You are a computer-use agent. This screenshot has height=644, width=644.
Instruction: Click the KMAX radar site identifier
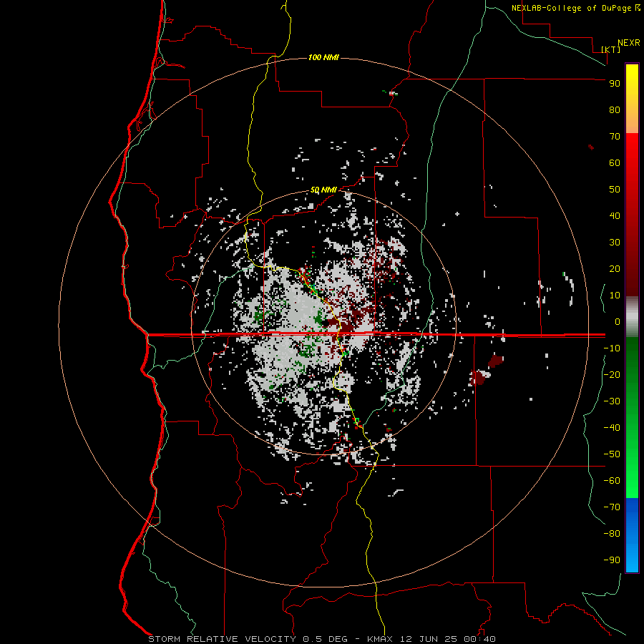[x=380, y=639]
